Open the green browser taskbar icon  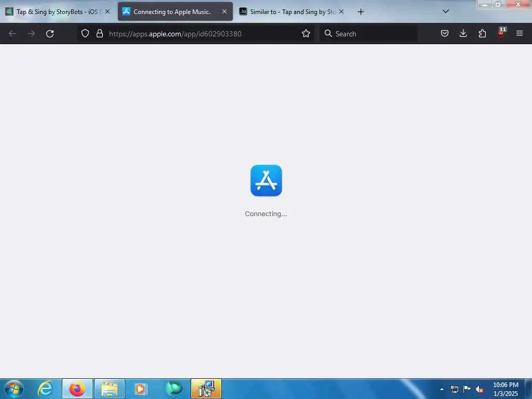(x=174, y=389)
